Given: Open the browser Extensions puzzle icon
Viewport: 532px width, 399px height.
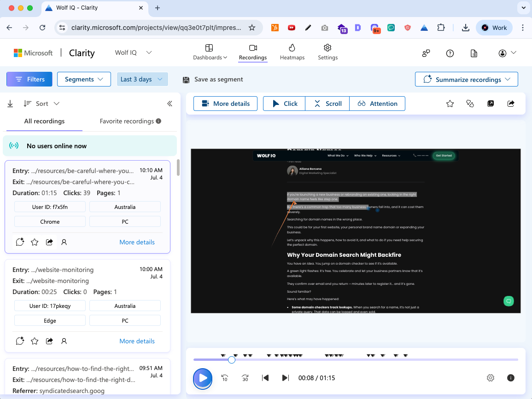Looking at the screenshot, I should point(441,28).
